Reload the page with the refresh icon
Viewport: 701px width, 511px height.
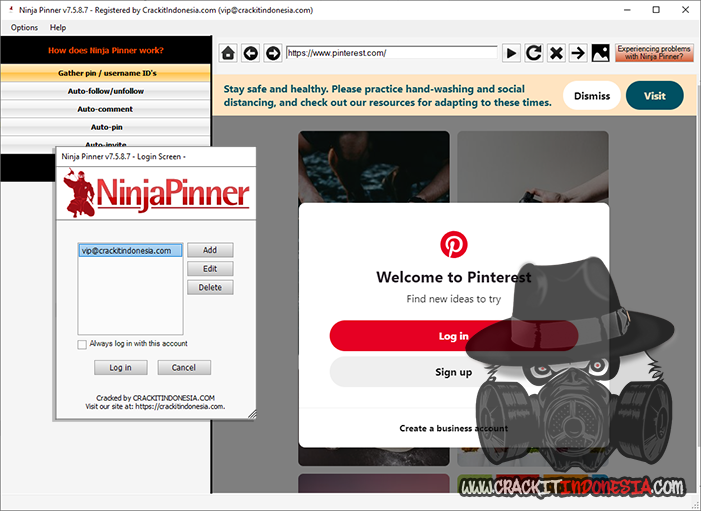[x=533, y=53]
